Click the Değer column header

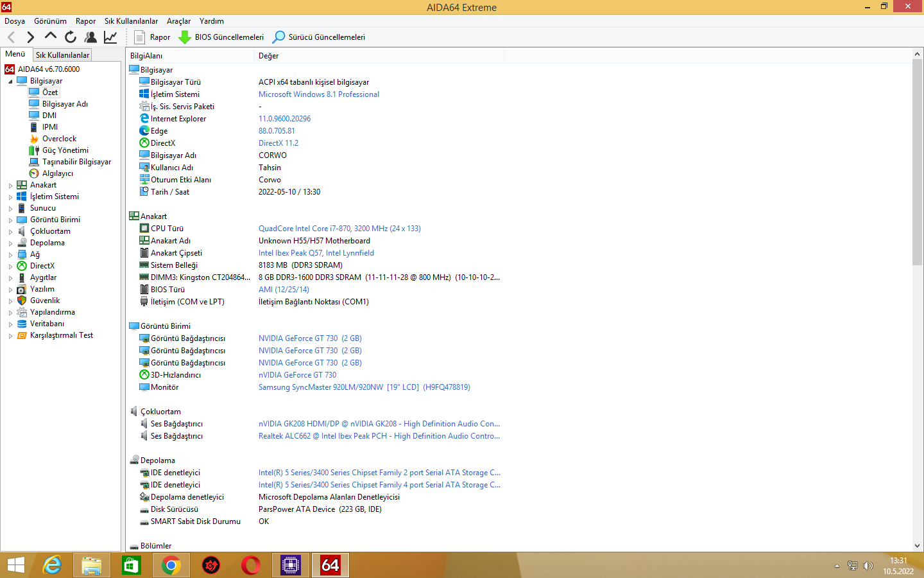point(379,56)
